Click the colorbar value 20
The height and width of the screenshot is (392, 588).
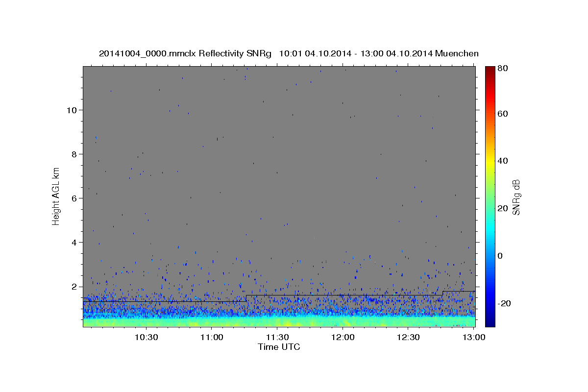[502, 208]
